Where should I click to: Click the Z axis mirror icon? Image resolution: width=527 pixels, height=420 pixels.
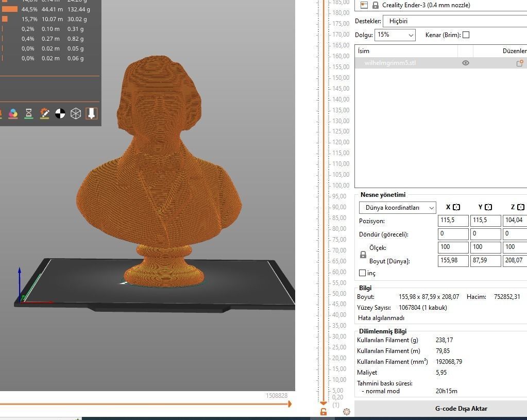pyautogui.click(x=521, y=207)
